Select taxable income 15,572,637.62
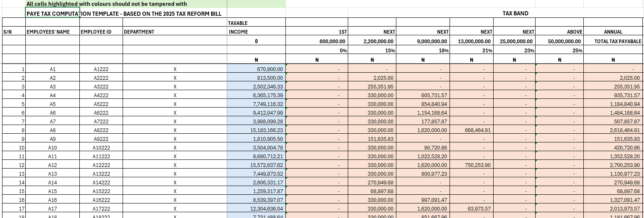The height and width of the screenshot is (218, 644). click(256, 165)
